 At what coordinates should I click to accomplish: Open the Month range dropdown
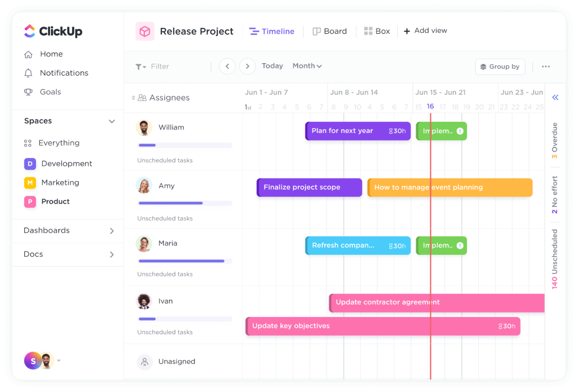307,66
